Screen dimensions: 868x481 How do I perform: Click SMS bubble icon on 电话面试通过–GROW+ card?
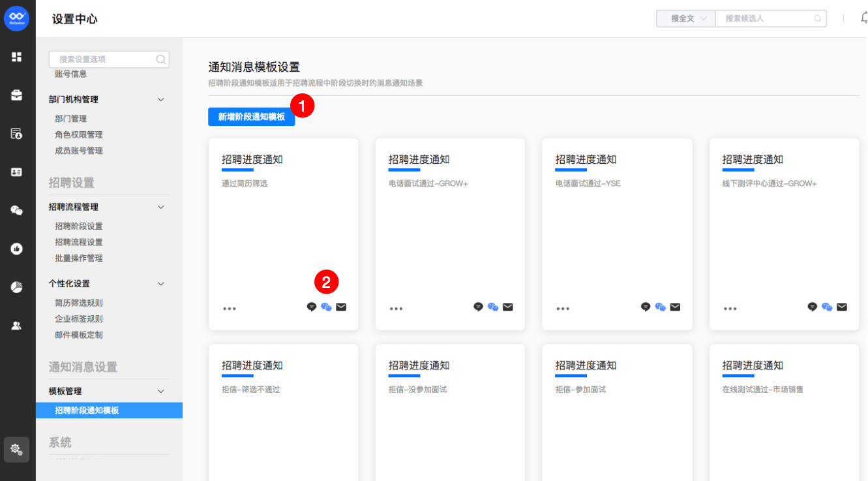pos(479,307)
